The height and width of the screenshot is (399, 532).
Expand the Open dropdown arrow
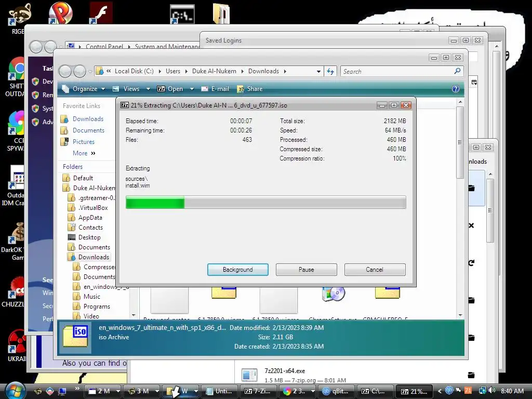click(192, 89)
